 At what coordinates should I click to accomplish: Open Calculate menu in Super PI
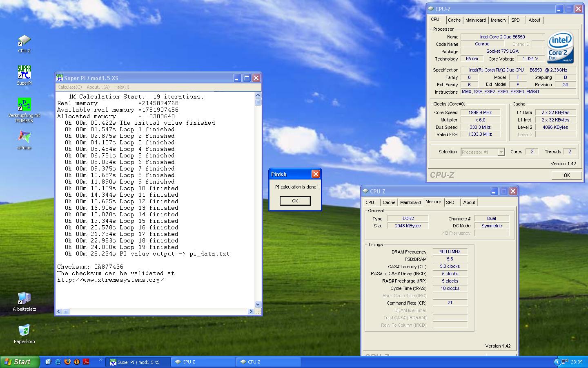coord(69,87)
